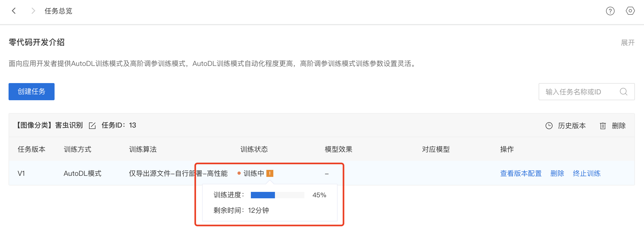Open settings with the hexagon gear icon
The width and height of the screenshot is (644, 231).
(630, 11)
